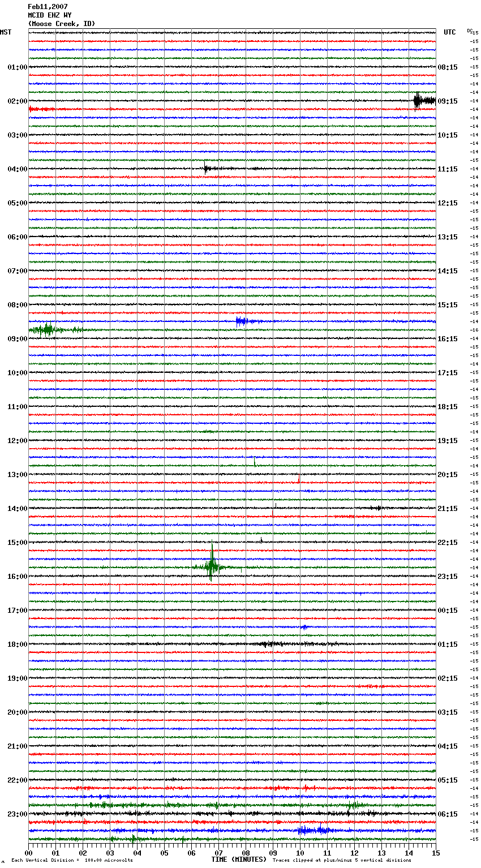This screenshot has height=868, width=481.
Task: Click the black event spike on the 04:00 trace
Action: 207,168
